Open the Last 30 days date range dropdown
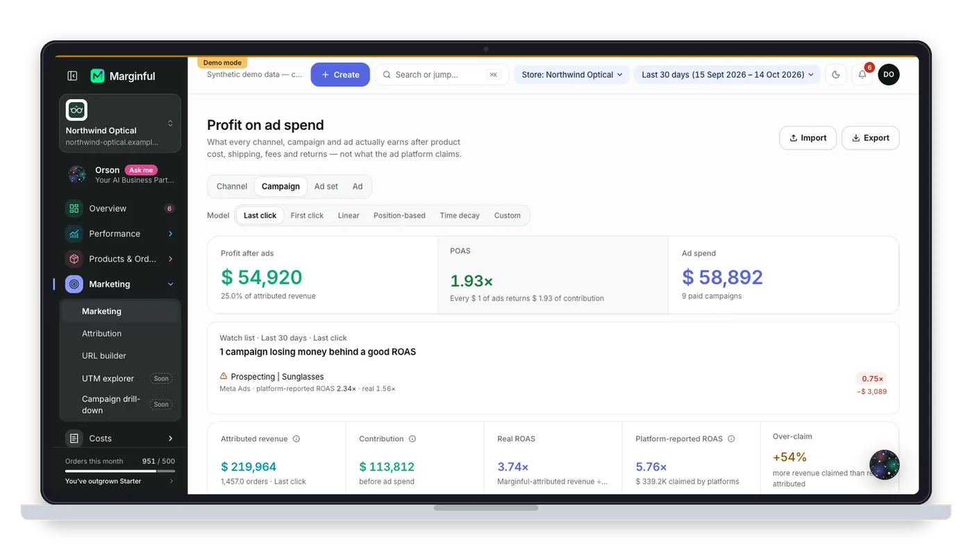 tap(727, 75)
